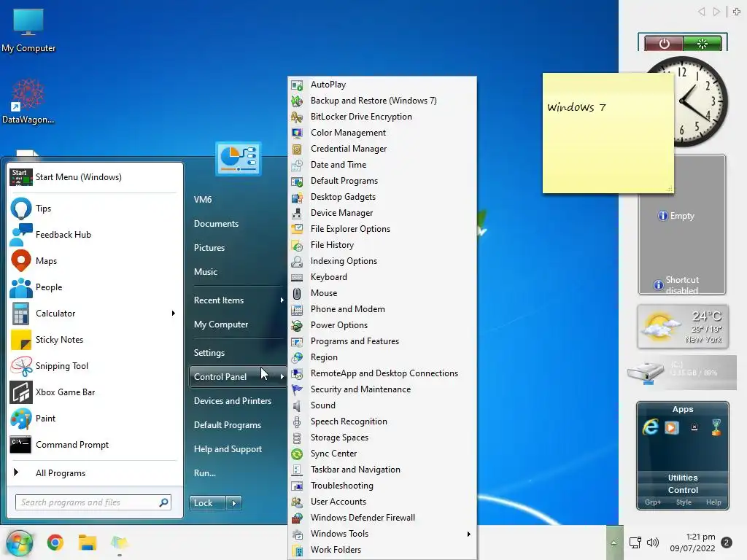Open the Paint palette icon
The width and height of the screenshot is (747, 560).
21,419
